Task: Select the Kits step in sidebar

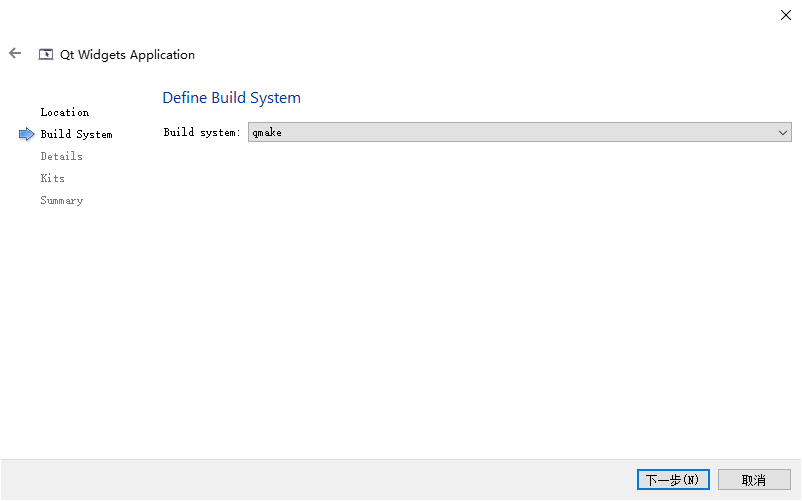Action: click(x=53, y=178)
